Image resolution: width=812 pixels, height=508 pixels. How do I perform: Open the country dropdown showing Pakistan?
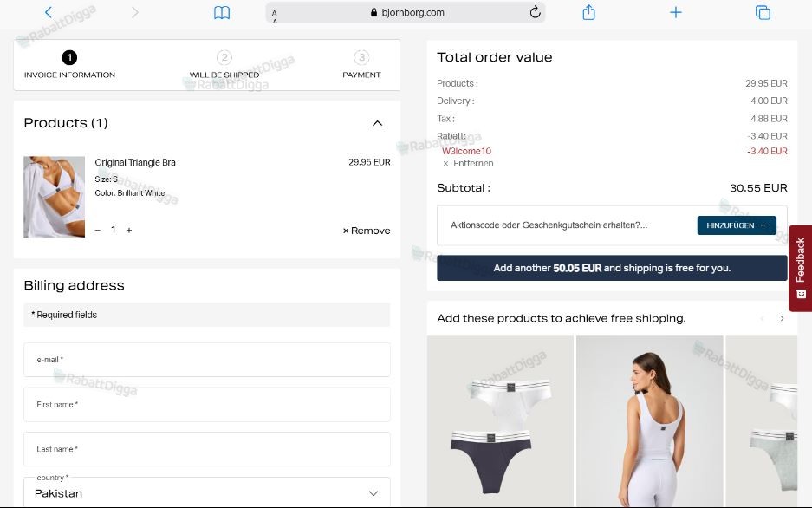(206, 492)
